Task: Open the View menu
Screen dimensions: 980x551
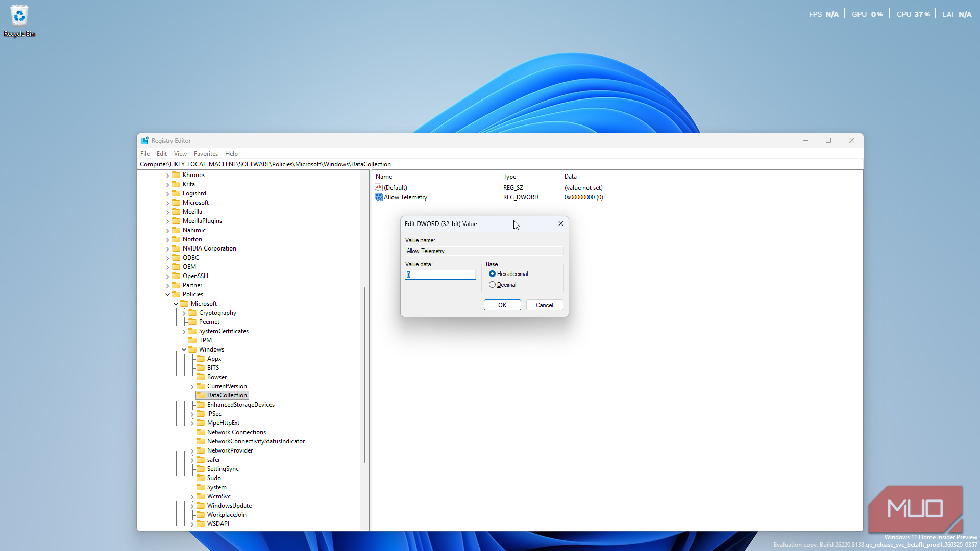Action: pyautogui.click(x=180, y=154)
